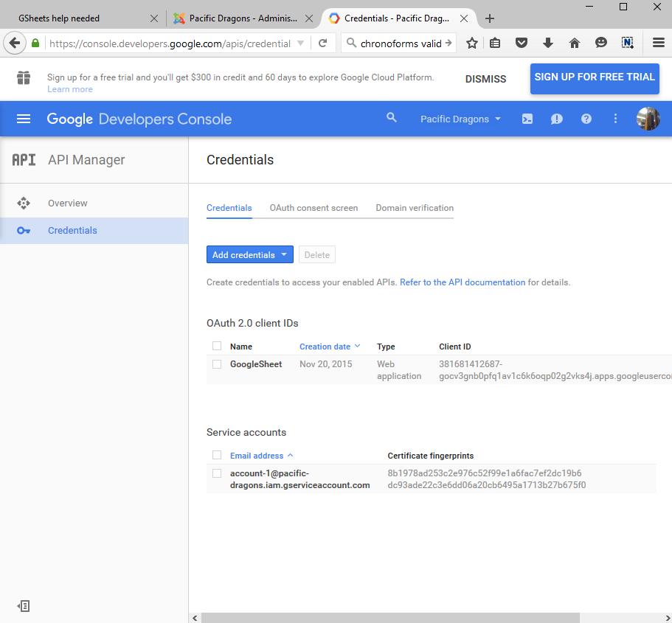Open the OAuth consent screen tab
The image size is (672, 623).
coord(314,208)
